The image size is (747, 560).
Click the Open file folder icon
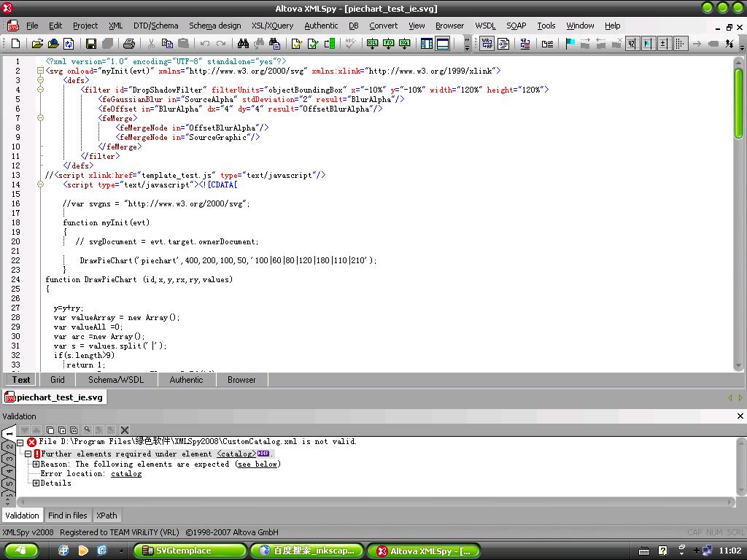coord(37,44)
